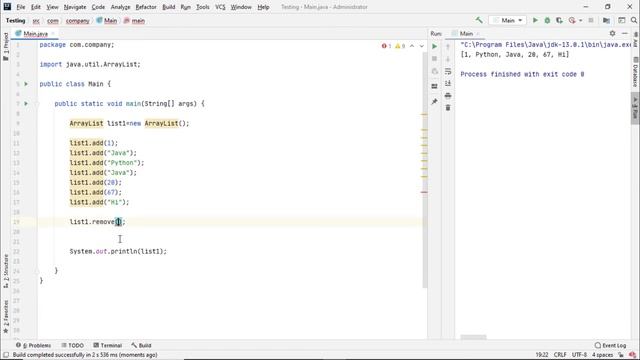Start debugging with the bug icon
The image size is (640, 360).
coord(547,20)
